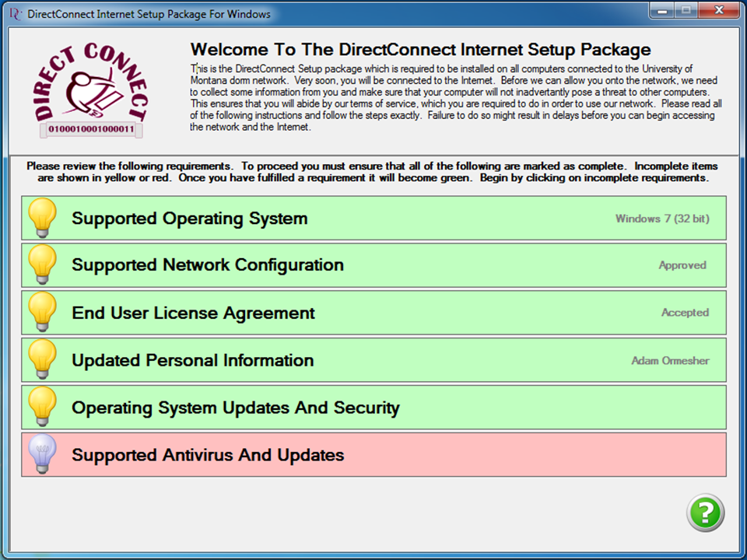Click the window title 'DirectConnect Internet Setup Package For Windows'

coord(149,14)
